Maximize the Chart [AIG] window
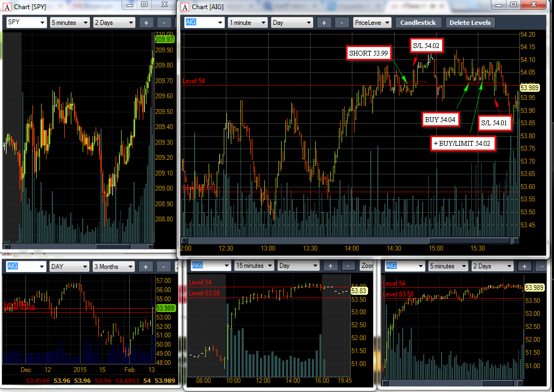This screenshot has height=392, width=554. click(x=513, y=4)
